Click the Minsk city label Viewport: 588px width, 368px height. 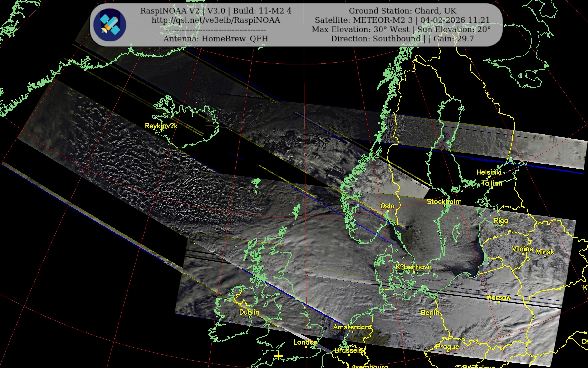click(x=545, y=252)
